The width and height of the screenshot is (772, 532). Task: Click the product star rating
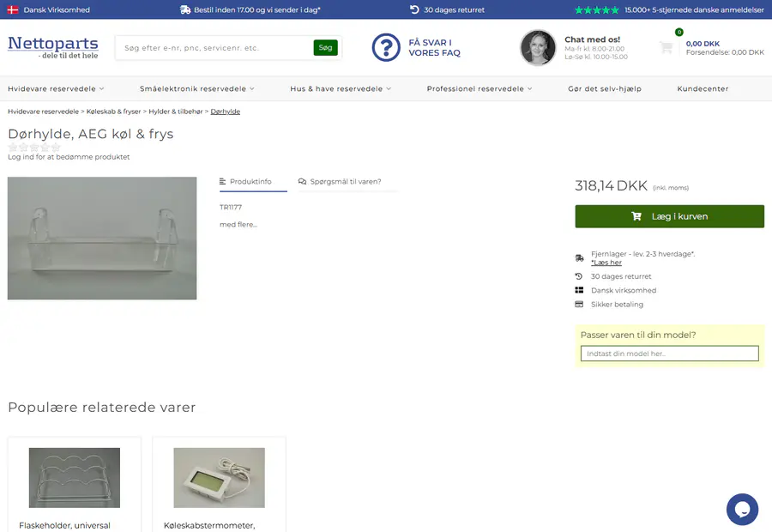tap(34, 147)
